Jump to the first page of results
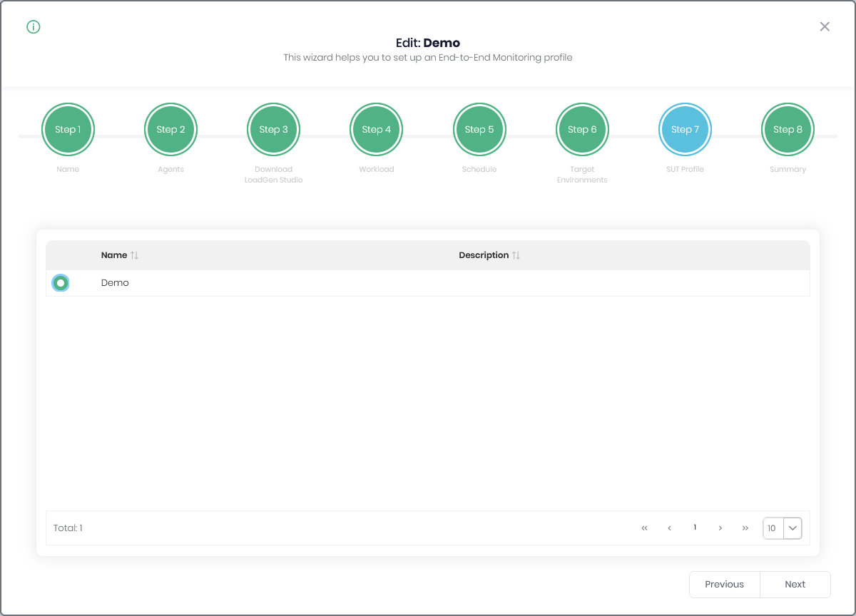Screen dimensions: 856x616 (644, 528)
